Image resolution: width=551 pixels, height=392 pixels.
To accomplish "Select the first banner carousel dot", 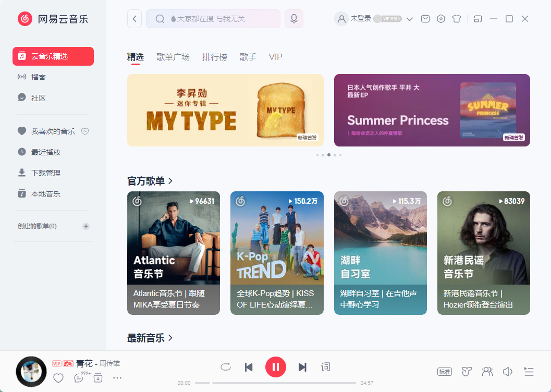I will pos(317,155).
